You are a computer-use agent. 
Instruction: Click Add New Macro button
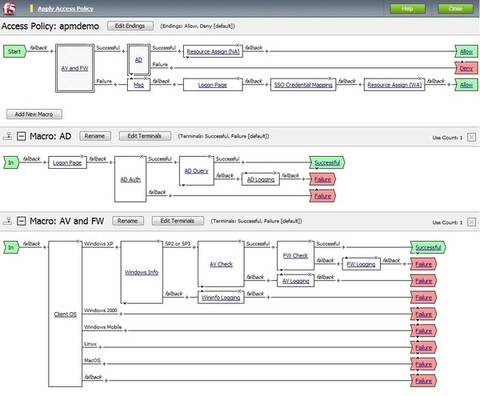34,114
